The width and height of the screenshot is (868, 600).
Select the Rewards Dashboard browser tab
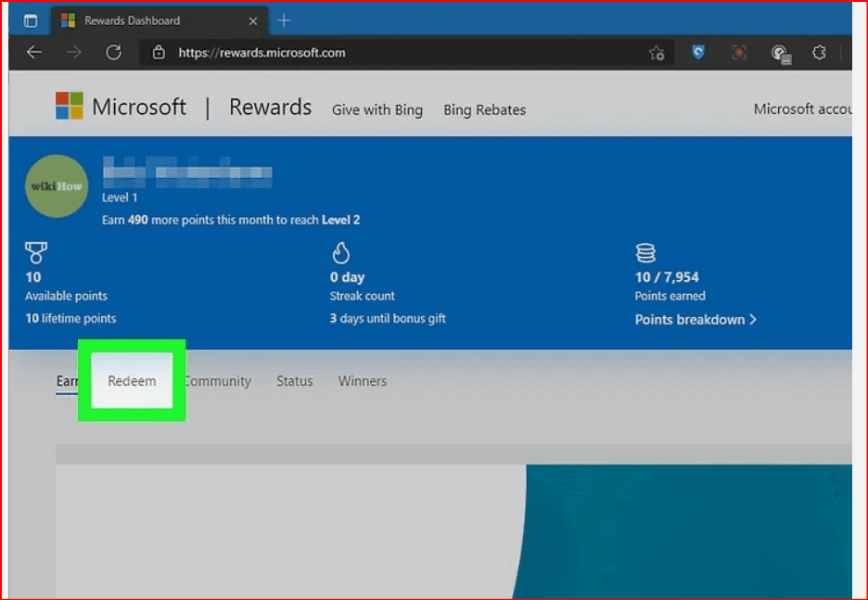(x=160, y=21)
